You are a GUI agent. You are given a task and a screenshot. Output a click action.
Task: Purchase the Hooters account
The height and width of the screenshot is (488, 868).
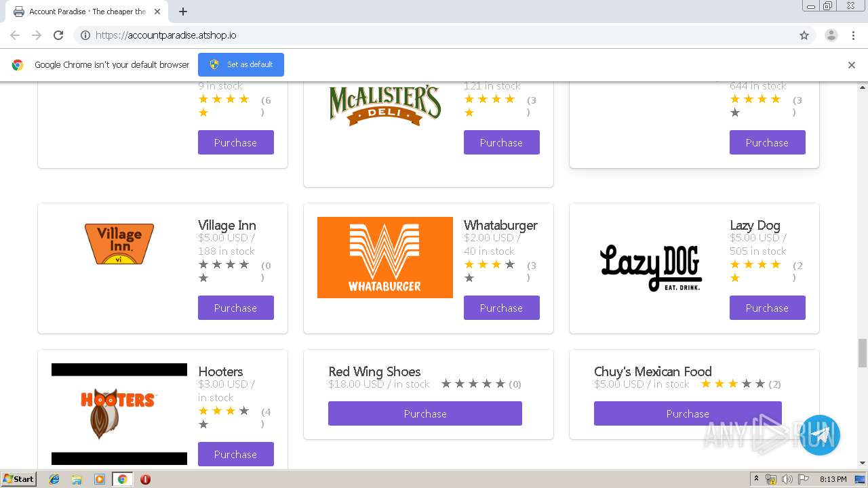236,454
